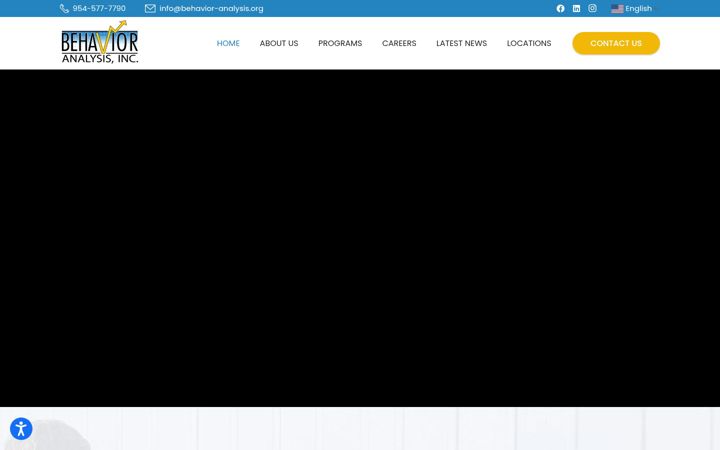Go to the HOME menu item
The height and width of the screenshot is (450, 720).
tap(228, 43)
